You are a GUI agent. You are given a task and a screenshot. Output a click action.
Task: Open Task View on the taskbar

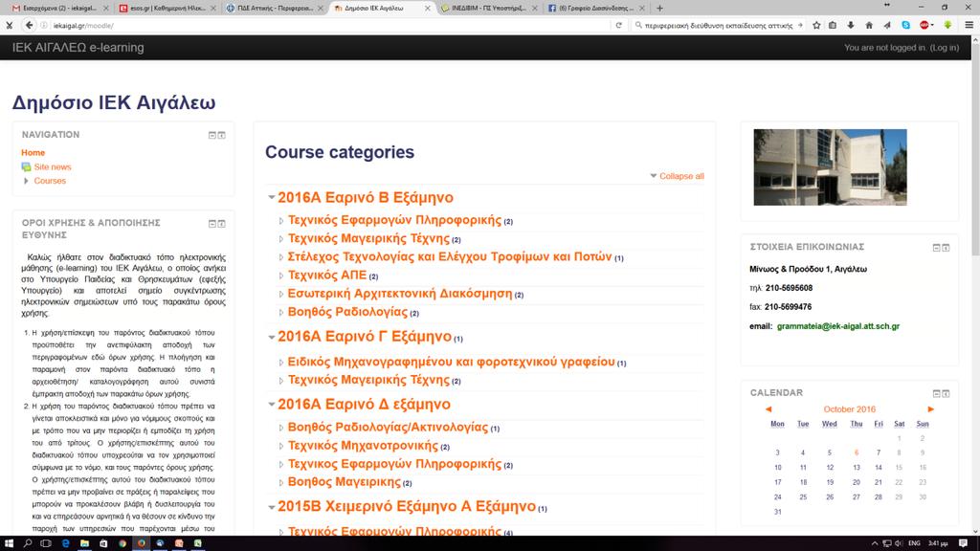coord(46,543)
